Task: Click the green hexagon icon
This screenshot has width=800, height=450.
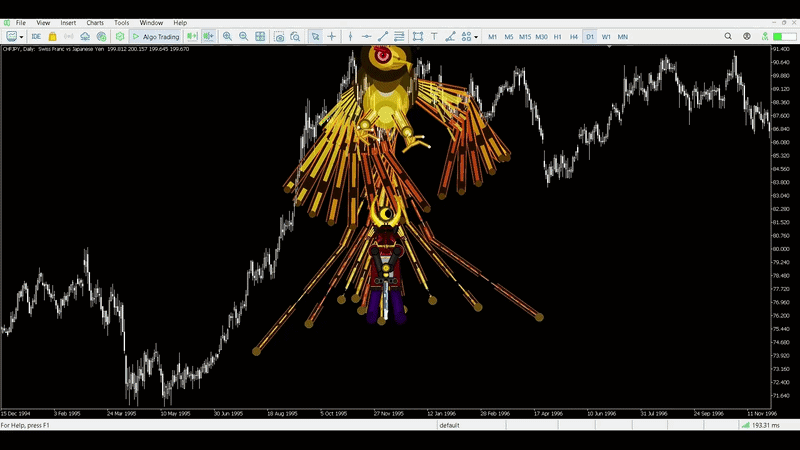Action: 119,37
